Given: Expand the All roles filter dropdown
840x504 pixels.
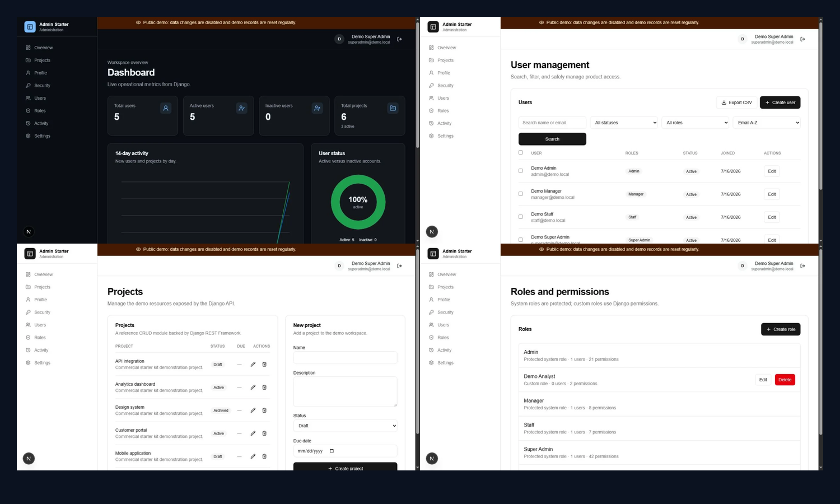Looking at the screenshot, I should pos(695,123).
